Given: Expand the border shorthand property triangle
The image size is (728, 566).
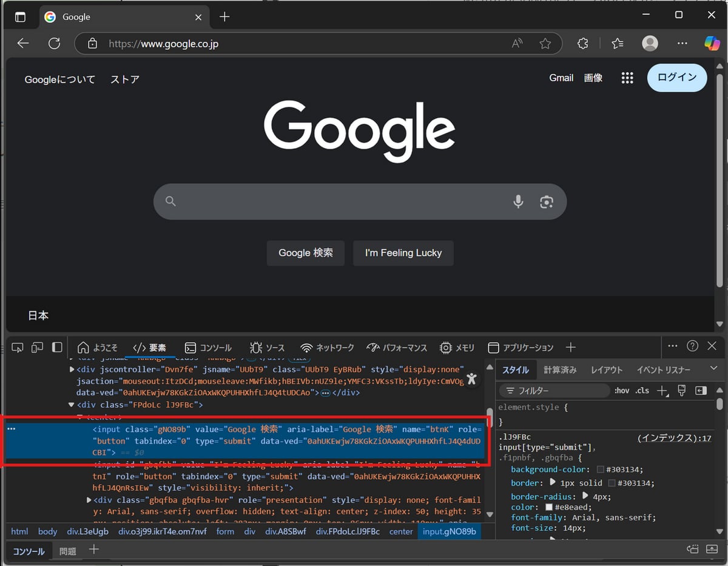Looking at the screenshot, I should tap(553, 482).
